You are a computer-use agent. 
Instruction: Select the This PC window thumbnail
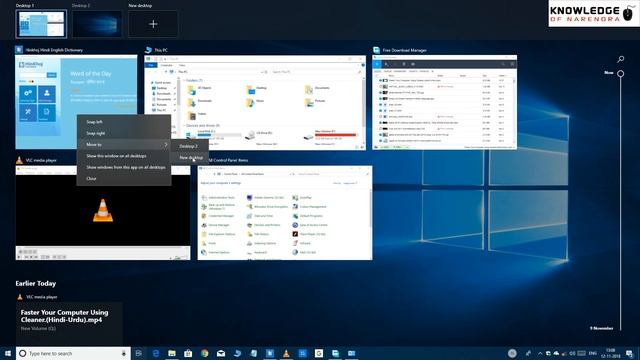click(255, 103)
